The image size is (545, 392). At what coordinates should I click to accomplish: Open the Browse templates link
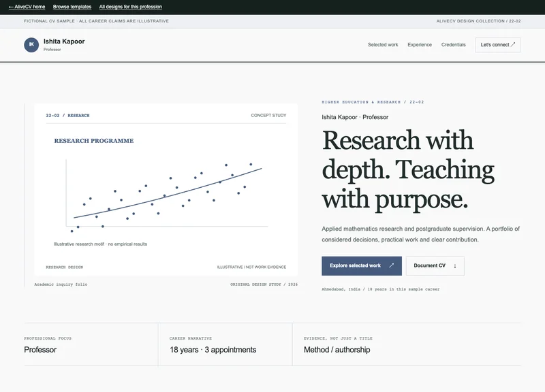point(72,7)
